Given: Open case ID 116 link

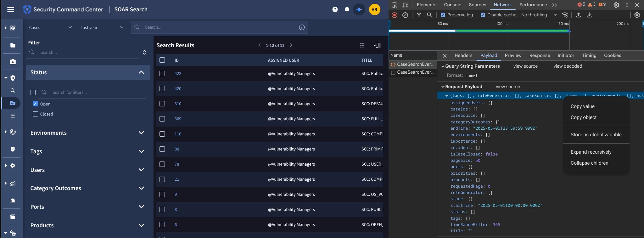Looking at the screenshot, I should pos(178,134).
